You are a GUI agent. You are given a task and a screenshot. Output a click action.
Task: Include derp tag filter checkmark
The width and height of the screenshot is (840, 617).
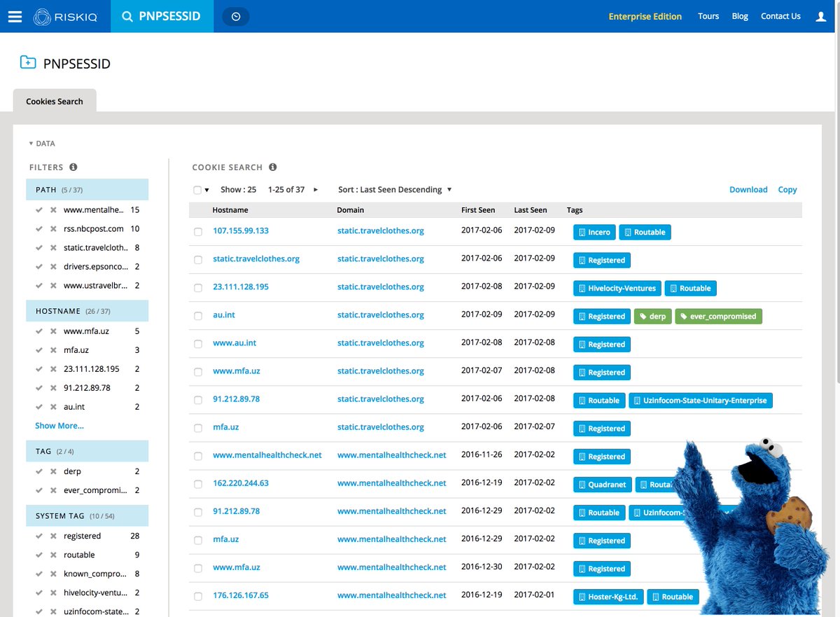(40, 471)
